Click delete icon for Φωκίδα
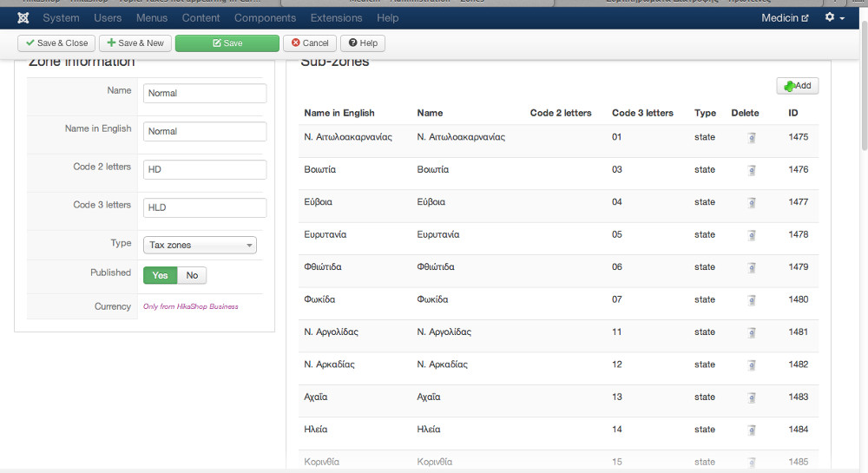Screen dimensions: 868x473 (751, 300)
